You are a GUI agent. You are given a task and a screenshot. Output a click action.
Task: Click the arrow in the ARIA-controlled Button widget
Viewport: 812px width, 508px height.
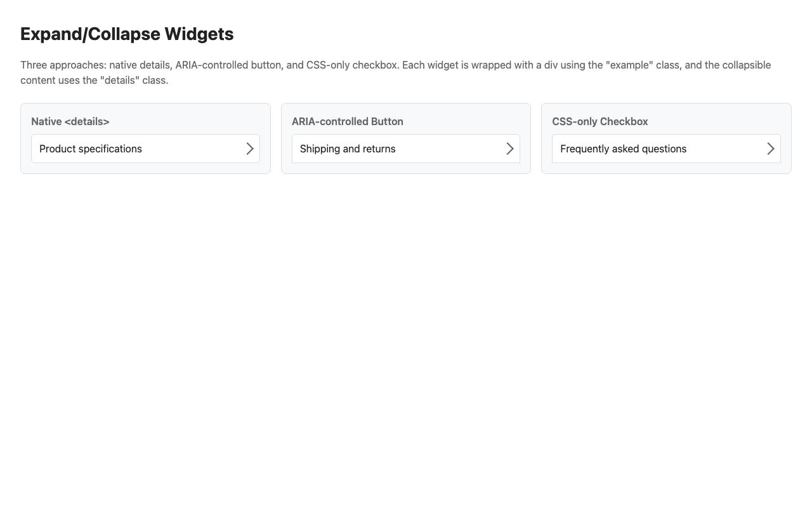point(510,149)
